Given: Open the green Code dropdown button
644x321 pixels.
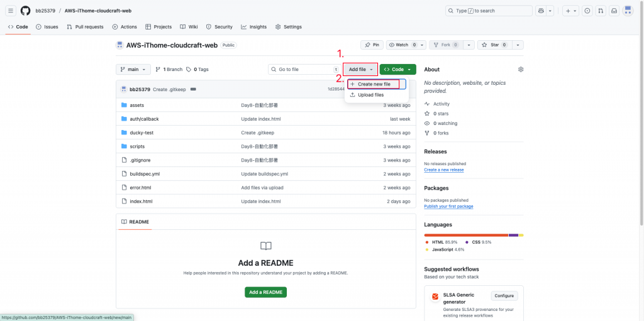Looking at the screenshot, I should pos(397,69).
